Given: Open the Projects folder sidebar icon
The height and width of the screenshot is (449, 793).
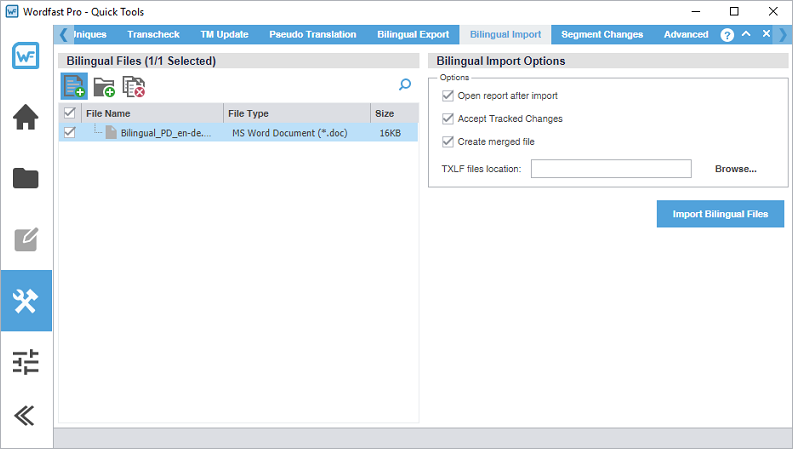Looking at the screenshot, I should pos(26,179).
